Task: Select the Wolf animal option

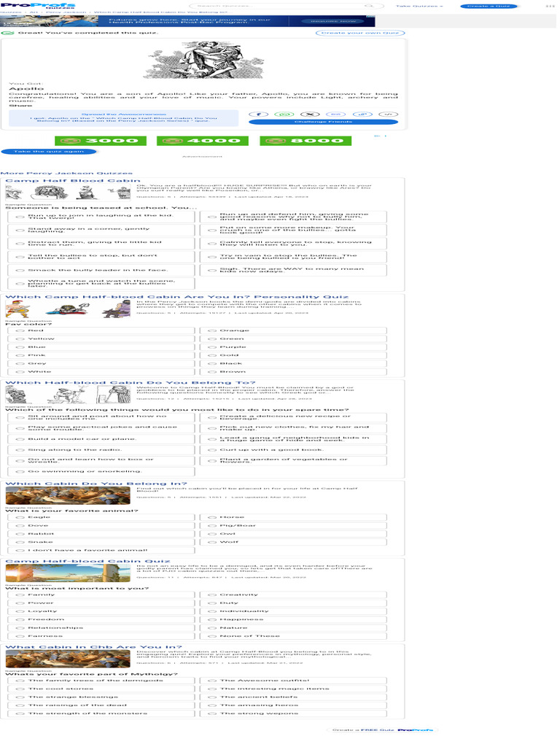Action: pyautogui.click(x=293, y=542)
